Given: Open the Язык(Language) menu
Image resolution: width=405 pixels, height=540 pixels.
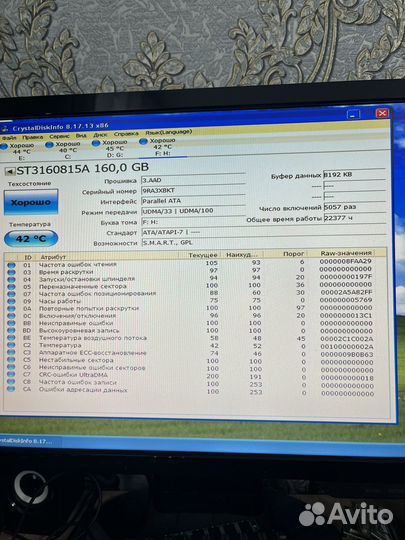Looking at the screenshot, I should point(168,132).
